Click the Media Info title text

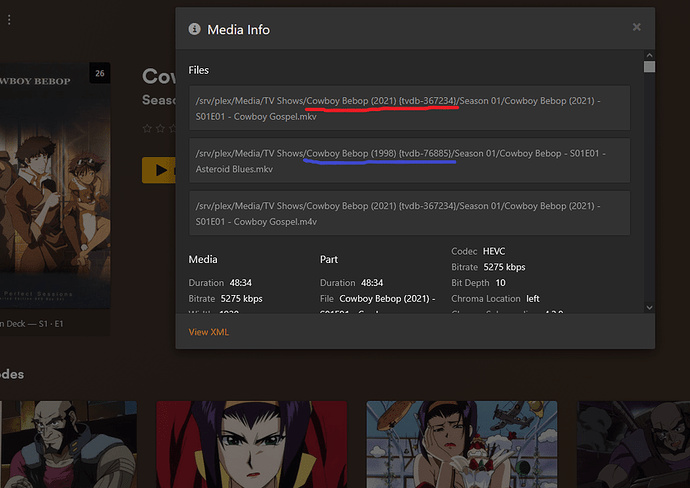[239, 29]
